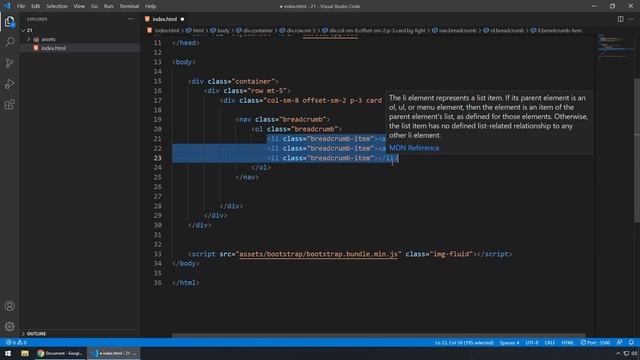
Task: Open the Run and Debug view
Action: point(9,84)
